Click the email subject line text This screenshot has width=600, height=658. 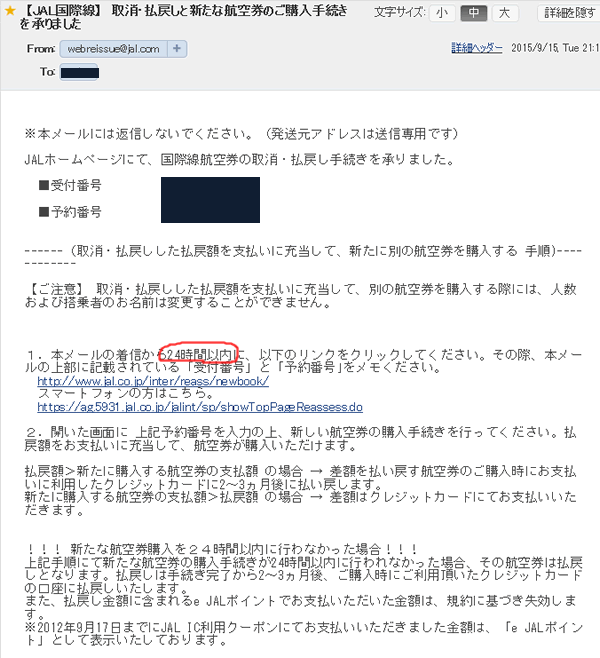(184, 17)
